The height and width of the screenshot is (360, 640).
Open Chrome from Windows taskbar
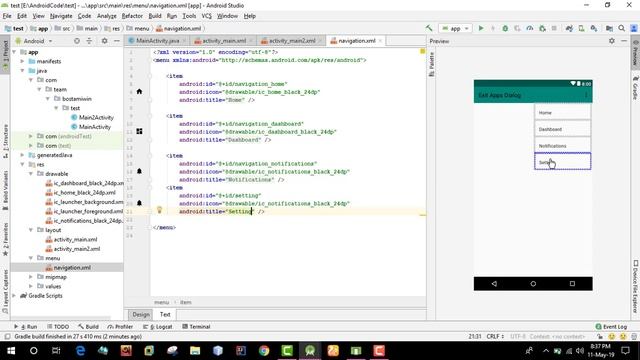[264, 351]
